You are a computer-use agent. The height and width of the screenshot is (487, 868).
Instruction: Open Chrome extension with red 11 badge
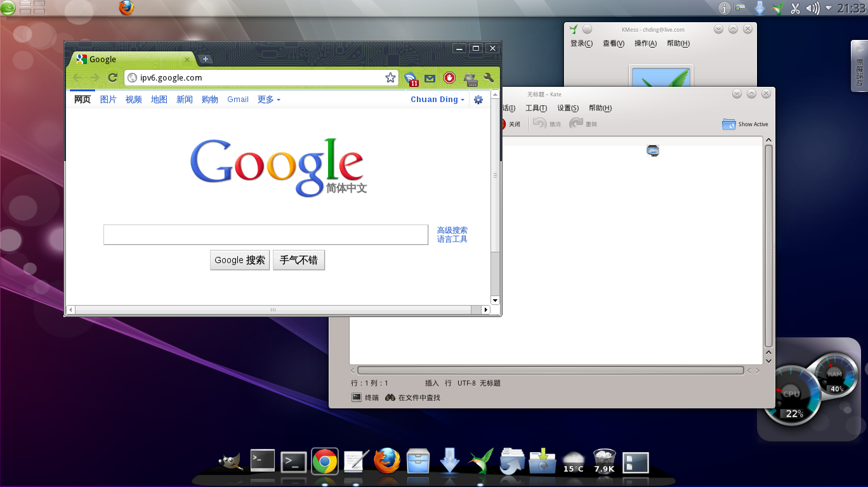point(411,79)
